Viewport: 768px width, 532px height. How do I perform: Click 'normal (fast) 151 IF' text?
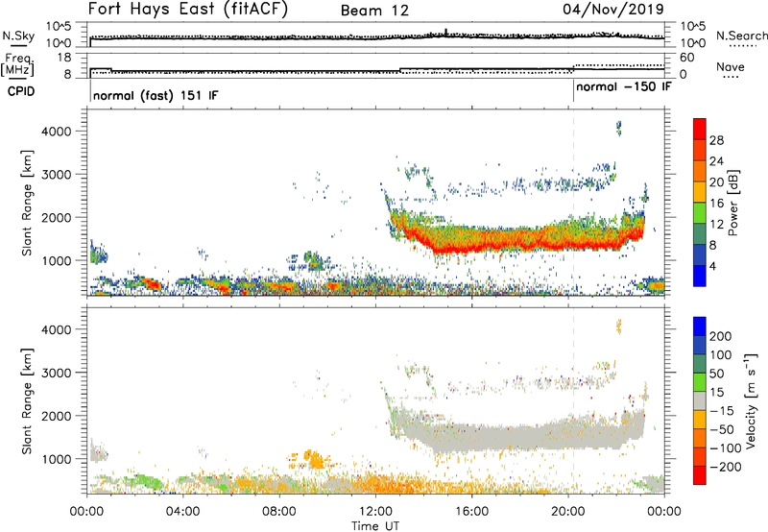pos(156,95)
